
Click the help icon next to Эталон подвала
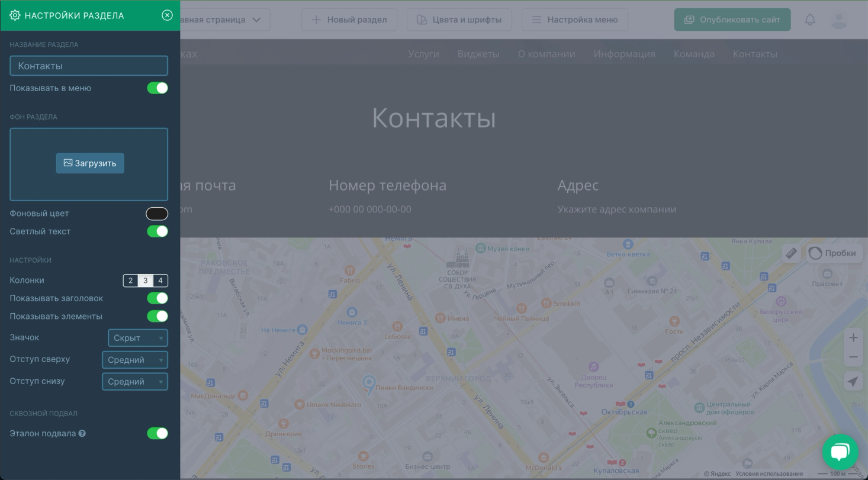coord(82,433)
